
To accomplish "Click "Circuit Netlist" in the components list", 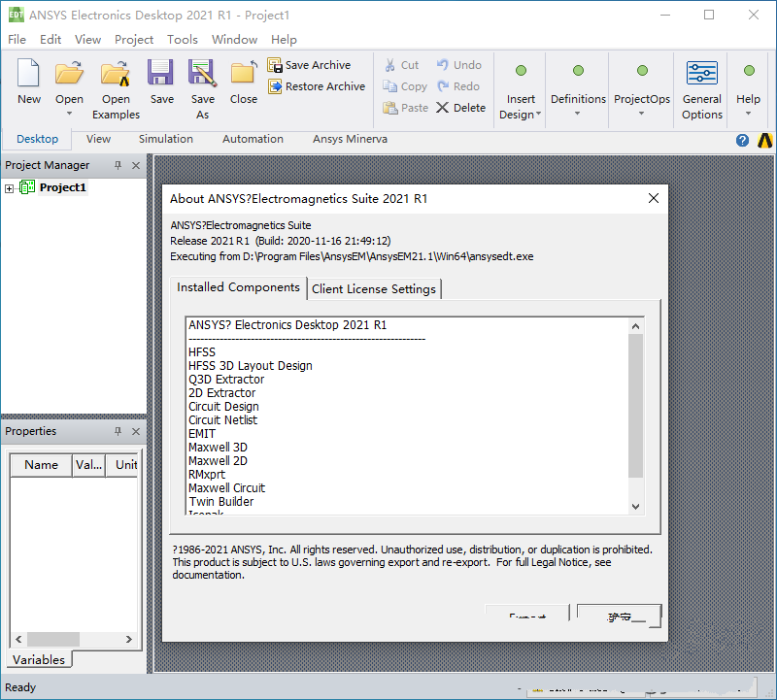I will [223, 420].
